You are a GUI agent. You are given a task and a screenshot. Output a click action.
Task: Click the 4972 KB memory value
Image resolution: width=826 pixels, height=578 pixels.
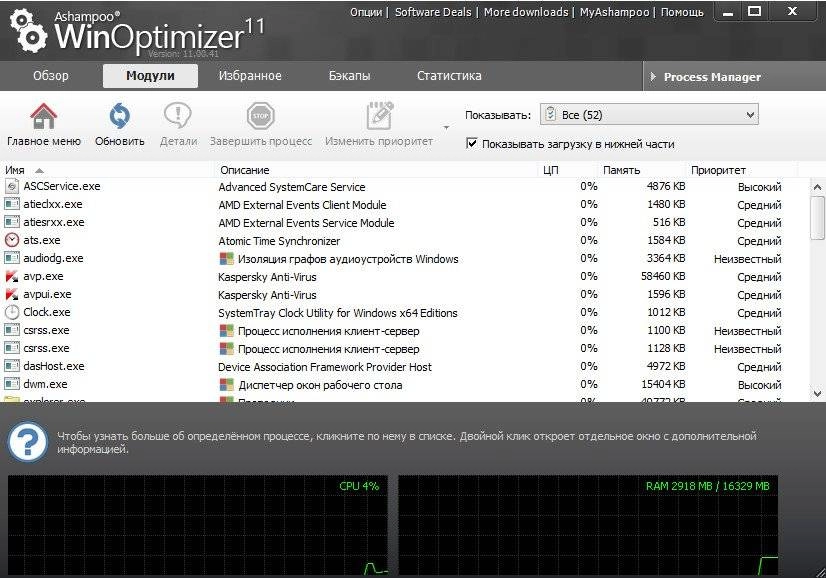[666, 366]
